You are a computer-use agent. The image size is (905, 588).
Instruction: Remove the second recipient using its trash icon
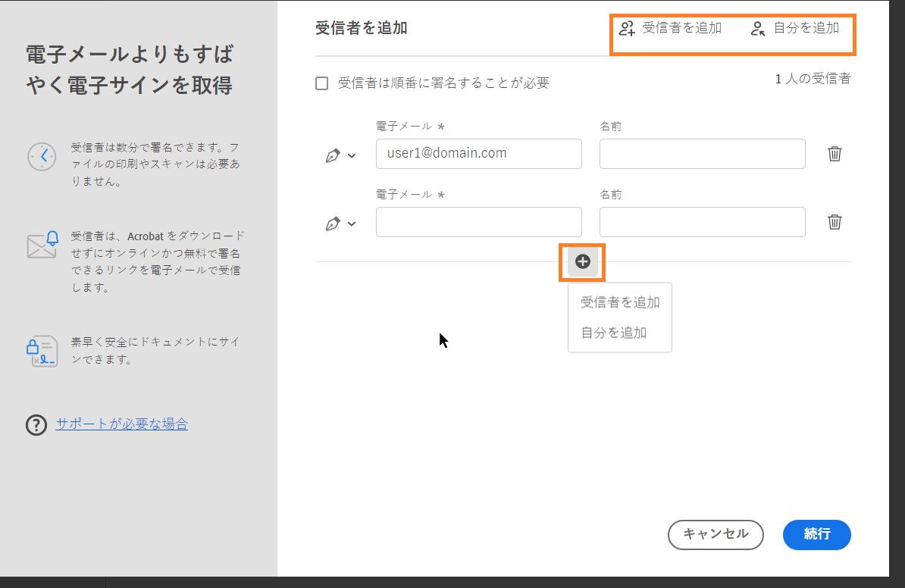coord(834,221)
